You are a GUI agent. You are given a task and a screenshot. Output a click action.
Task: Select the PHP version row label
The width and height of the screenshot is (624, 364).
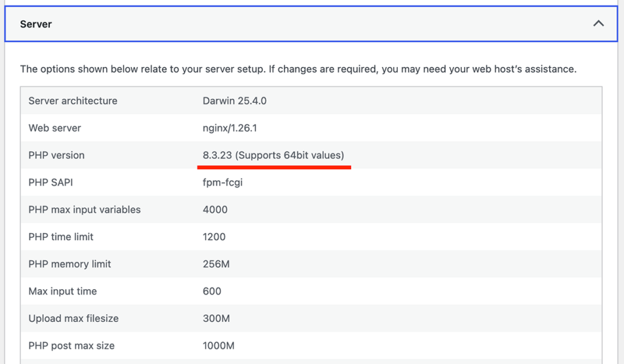pos(57,155)
